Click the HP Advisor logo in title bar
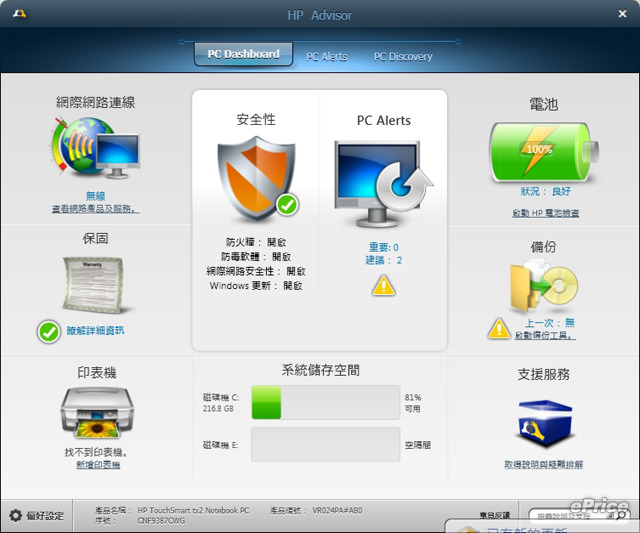Image resolution: width=640 pixels, height=533 pixels. coord(19,13)
